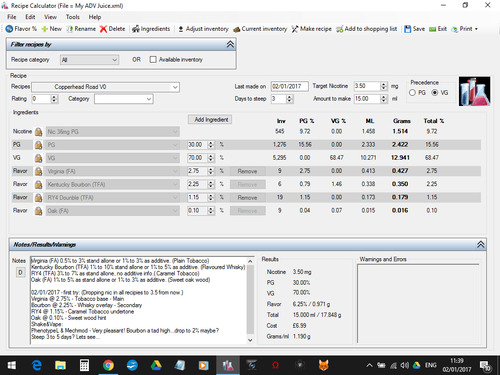Click the Amount to make stepper

pos(384,99)
